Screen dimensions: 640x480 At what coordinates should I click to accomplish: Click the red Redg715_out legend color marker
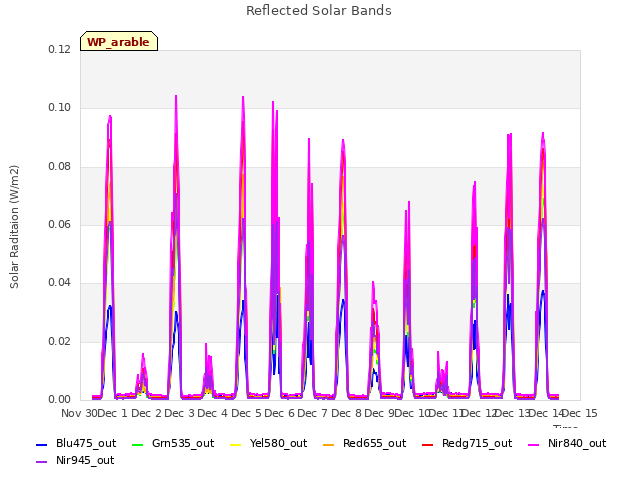pyautogui.click(x=428, y=444)
